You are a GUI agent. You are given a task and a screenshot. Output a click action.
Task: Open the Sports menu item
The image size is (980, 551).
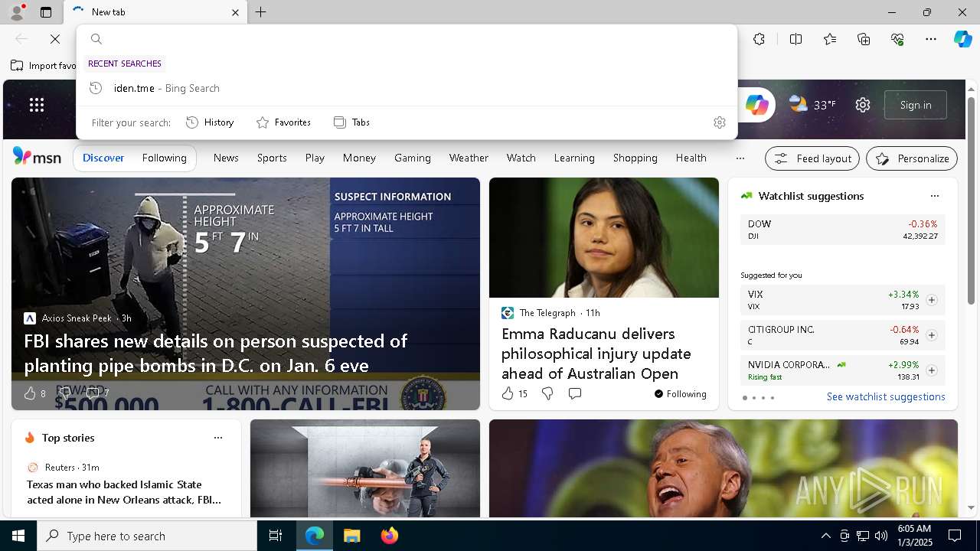pos(272,158)
